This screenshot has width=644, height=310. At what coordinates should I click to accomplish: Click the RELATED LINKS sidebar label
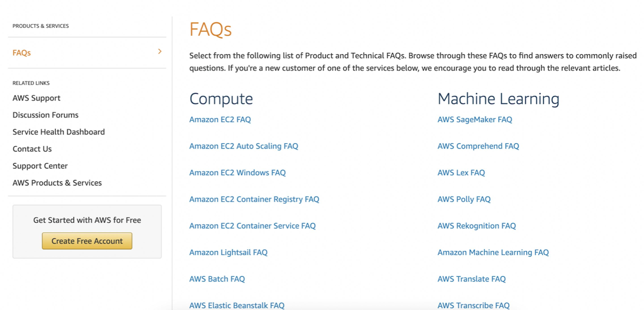point(31,83)
